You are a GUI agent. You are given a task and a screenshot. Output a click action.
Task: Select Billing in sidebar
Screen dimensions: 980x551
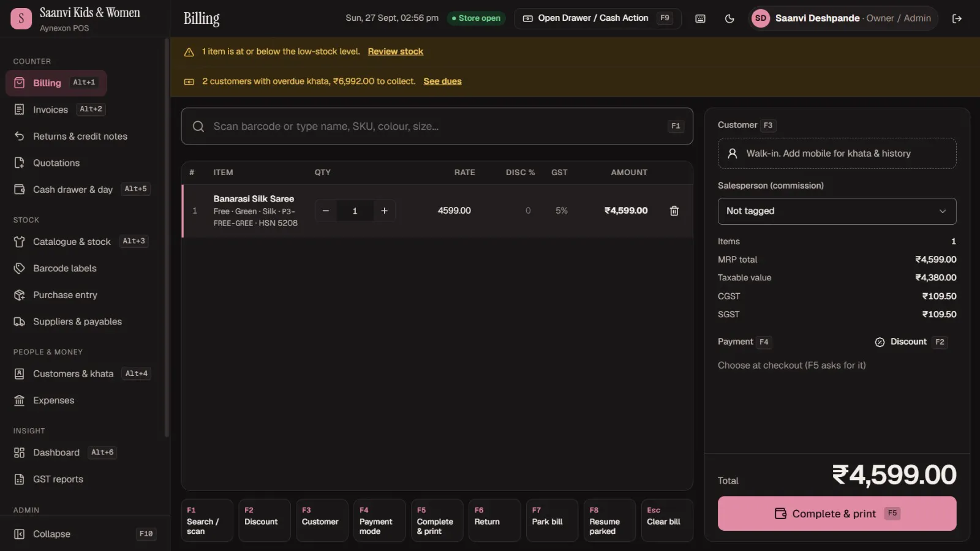[x=56, y=83]
